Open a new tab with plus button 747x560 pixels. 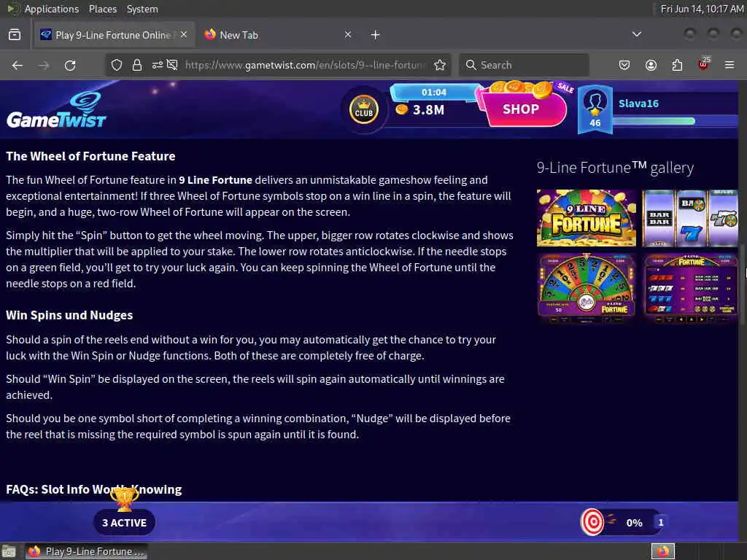pyautogui.click(x=376, y=35)
